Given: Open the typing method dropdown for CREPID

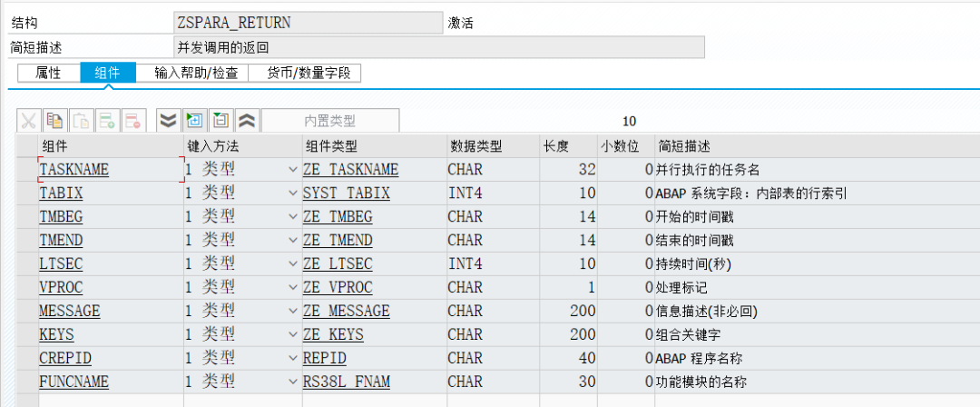Looking at the screenshot, I should click(292, 358).
